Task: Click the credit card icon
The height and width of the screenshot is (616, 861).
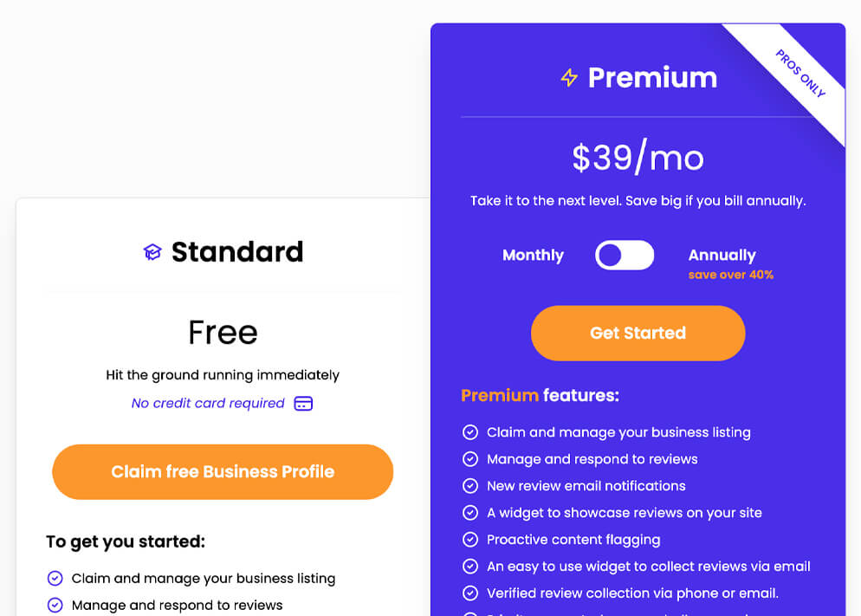Action: [x=303, y=404]
